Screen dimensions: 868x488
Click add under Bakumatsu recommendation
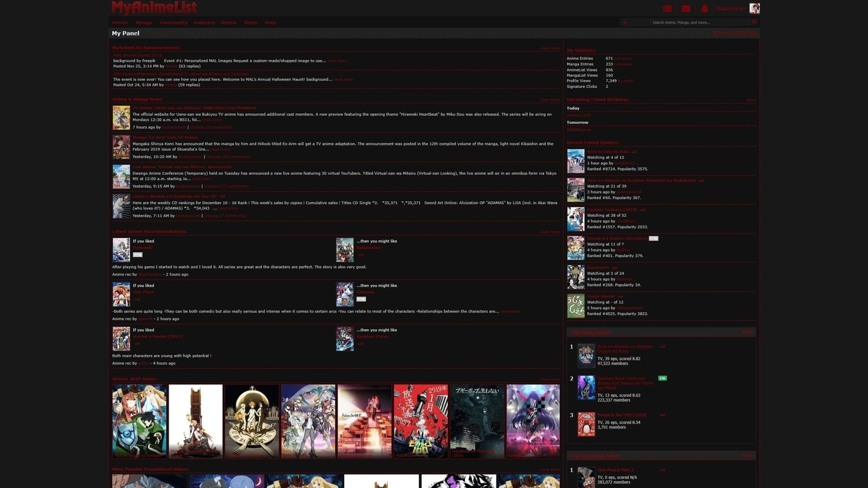click(x=361, y=255)
